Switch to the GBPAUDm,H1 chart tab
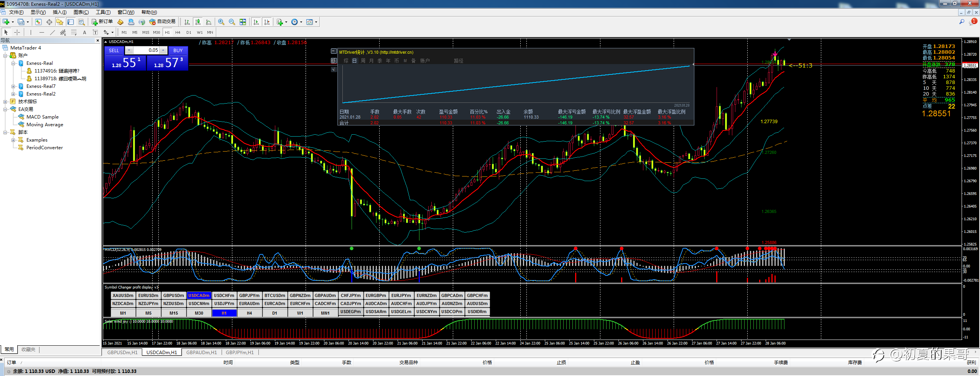Viewport: 980px width, 376px height. click(x=201, y=352)
